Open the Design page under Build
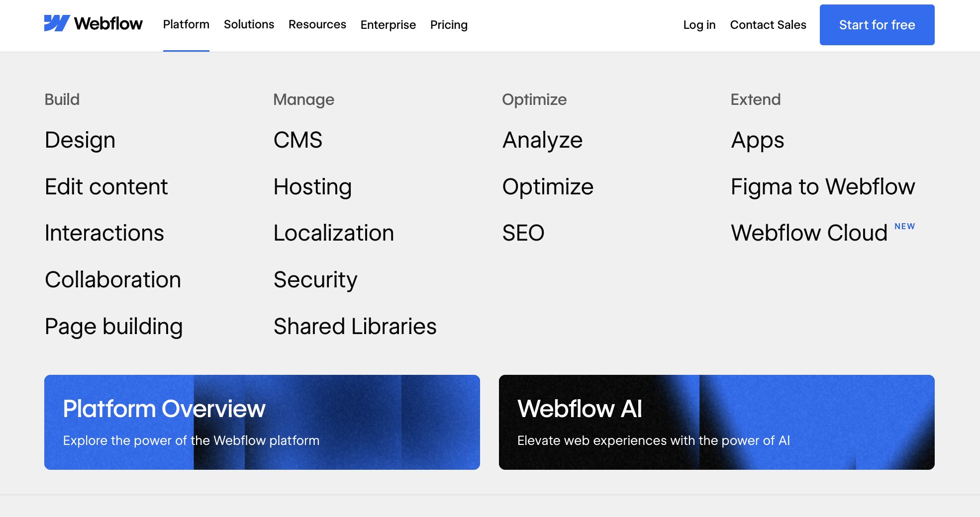Screen dimensions: 980x517 click(80, 140)
